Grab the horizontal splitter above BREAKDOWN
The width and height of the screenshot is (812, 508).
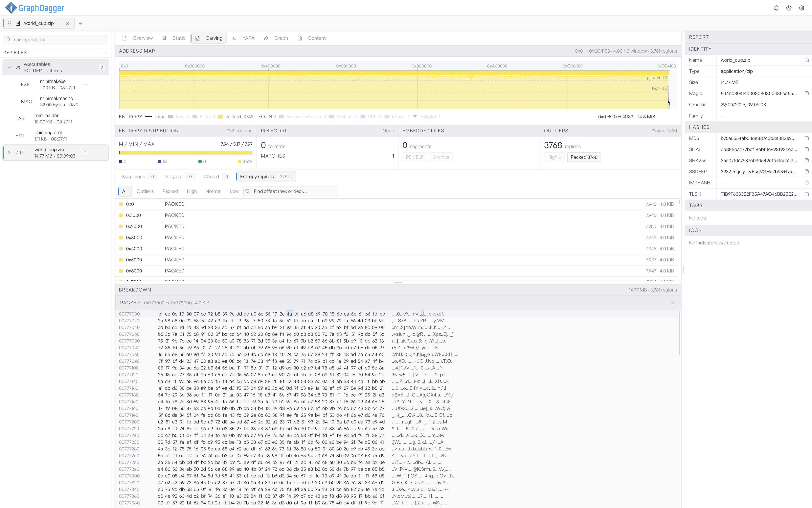tap(398, 283)
